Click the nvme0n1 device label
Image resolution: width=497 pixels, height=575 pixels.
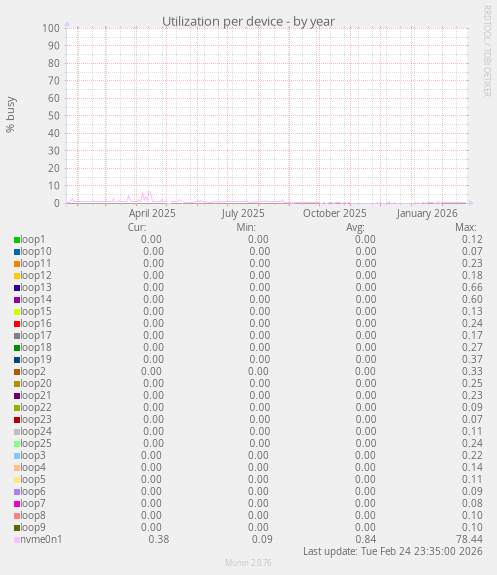tap(41, 539)
